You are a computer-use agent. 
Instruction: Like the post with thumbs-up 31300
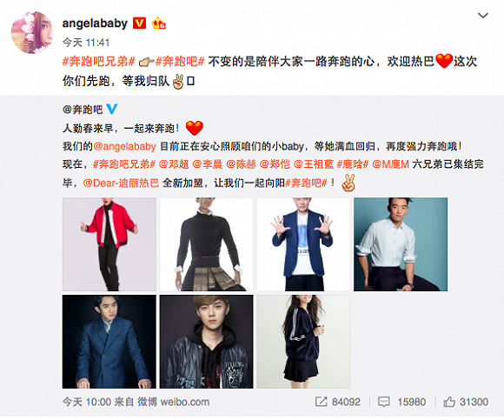[x=449, y=402]
